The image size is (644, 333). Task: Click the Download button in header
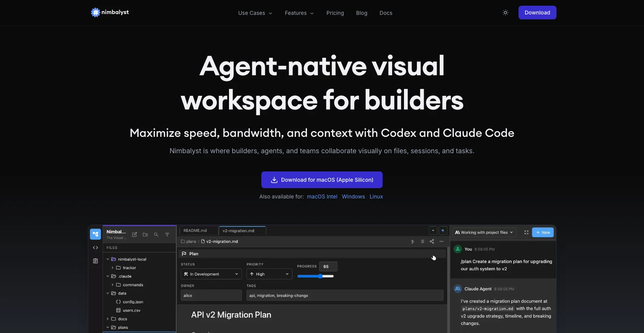coord(537,13)
